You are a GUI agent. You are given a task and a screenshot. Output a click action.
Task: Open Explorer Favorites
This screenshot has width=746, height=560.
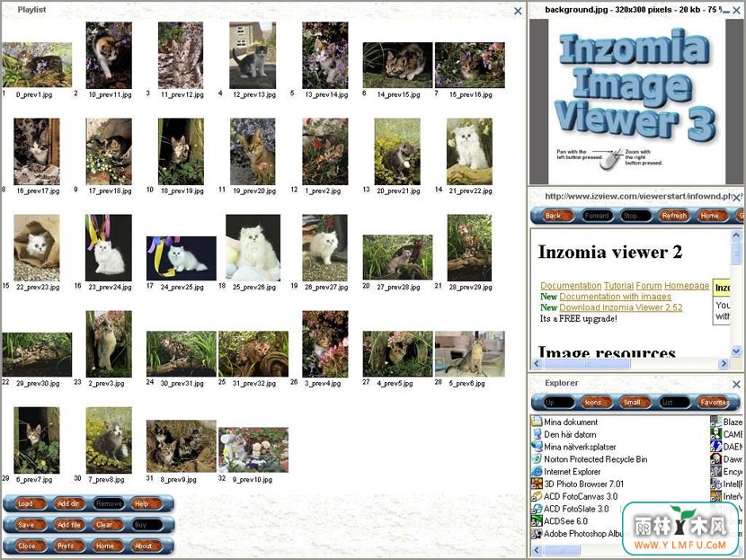[714, 402]
